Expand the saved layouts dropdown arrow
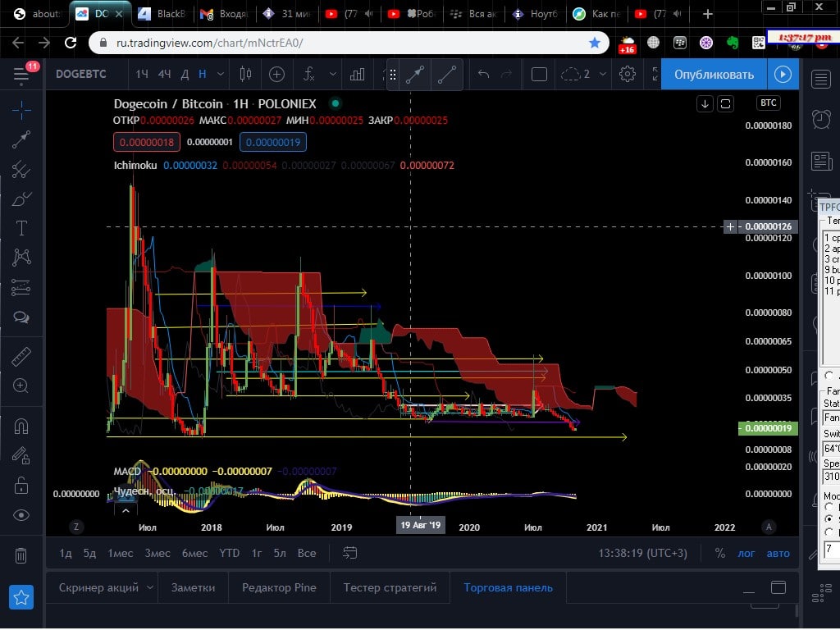The height and width of the screenshot is (630, 840). click(603, 75)
